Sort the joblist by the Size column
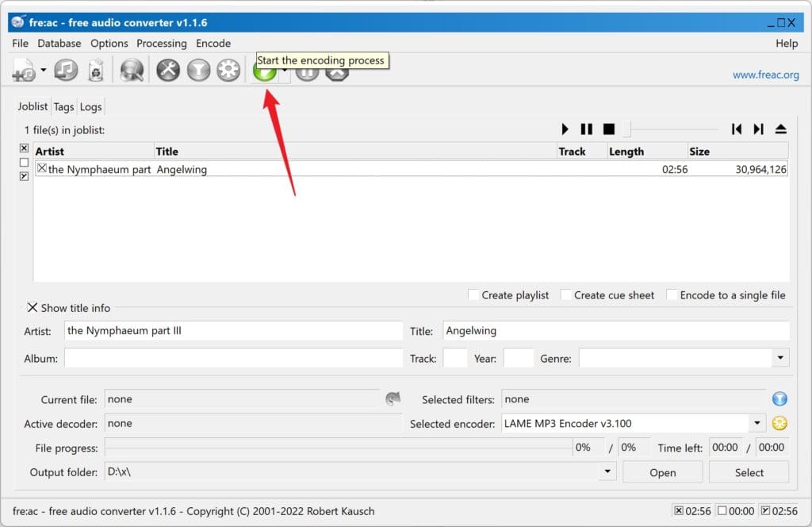Viewport: 812px width, 527px height. [x=738, y=152]
